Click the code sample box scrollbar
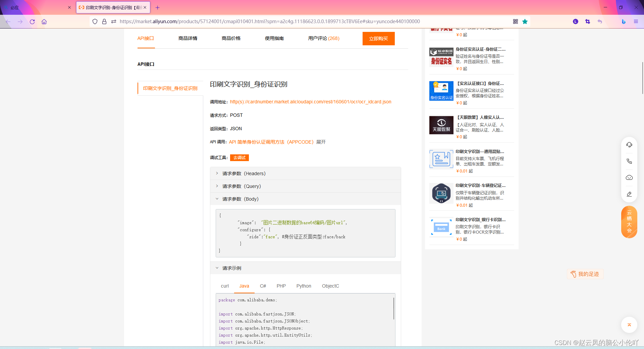 pos(394,308)
